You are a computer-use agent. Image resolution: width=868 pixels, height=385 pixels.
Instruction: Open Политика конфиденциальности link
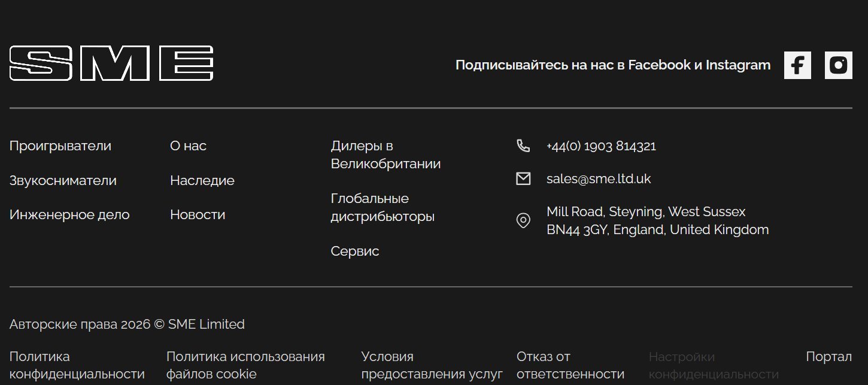click(77, 365)
